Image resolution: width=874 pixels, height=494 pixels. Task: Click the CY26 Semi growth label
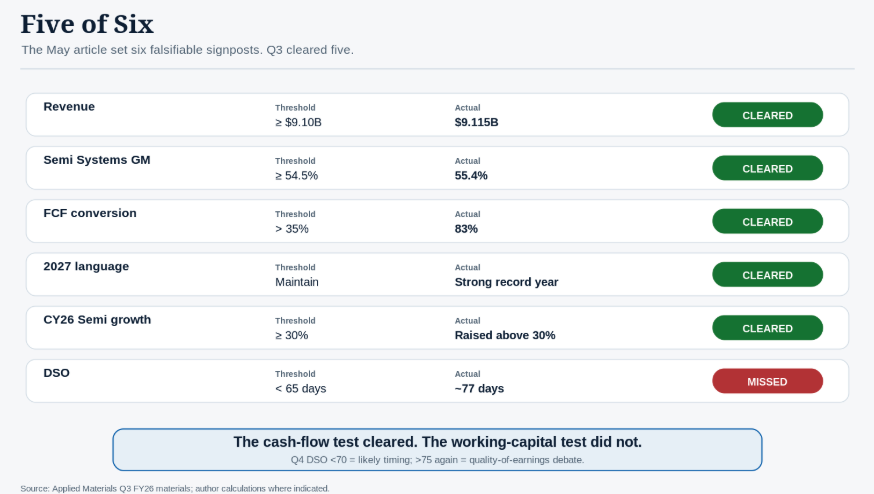point(97,319)
